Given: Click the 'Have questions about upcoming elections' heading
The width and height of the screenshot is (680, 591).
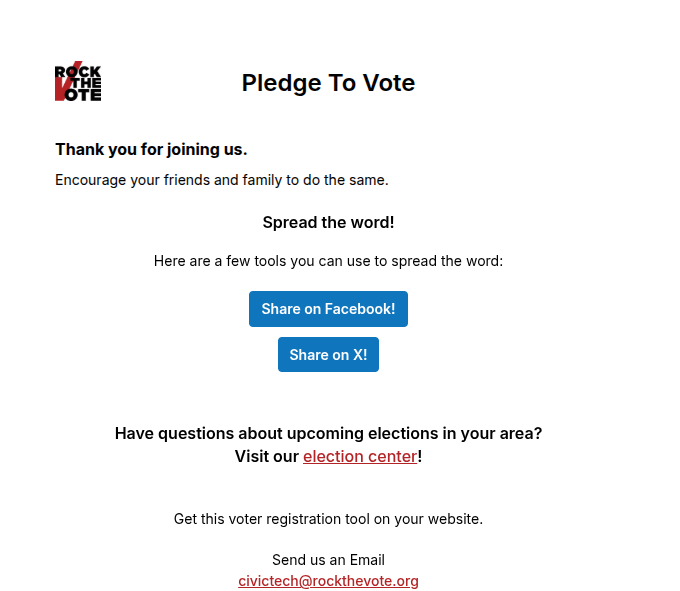Looking at the screenshot, I should pyautogui.click(x=328, y=433).
